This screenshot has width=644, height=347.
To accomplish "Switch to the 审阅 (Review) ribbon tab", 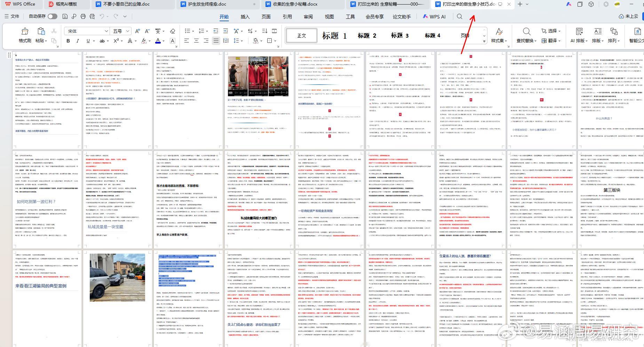I will [308, 17].
